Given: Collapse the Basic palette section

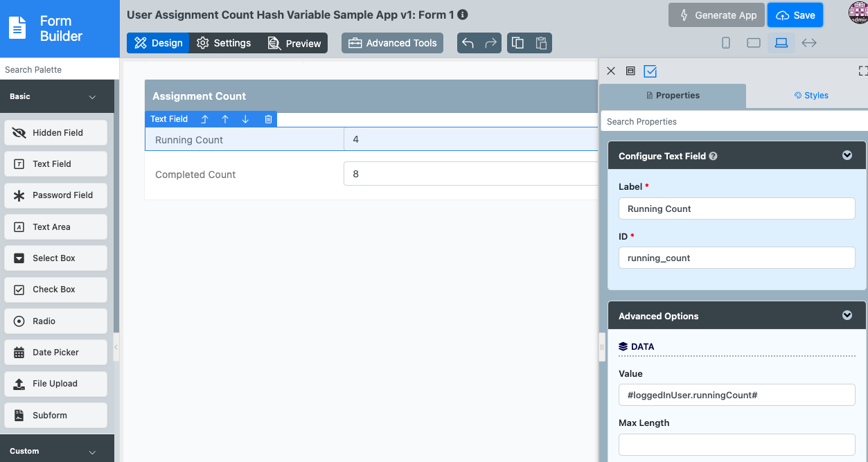Looking at the screenshot, I should click(x=92, y=97).
